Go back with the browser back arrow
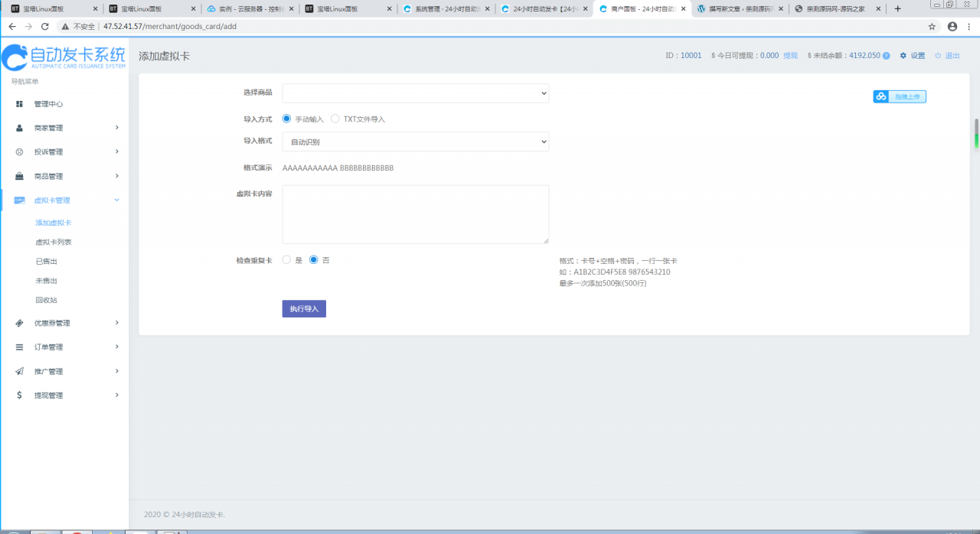This screenshot has width=980, height=534. point(11,26)
